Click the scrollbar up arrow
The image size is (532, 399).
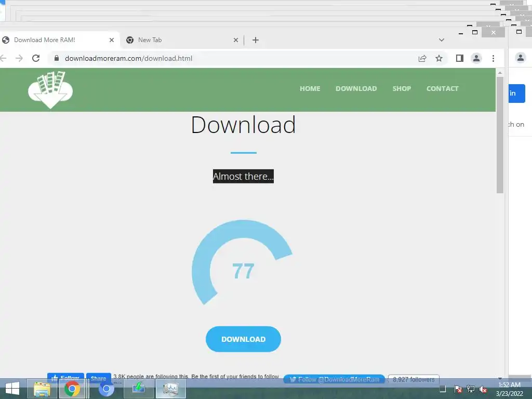(x=500, y=73)
